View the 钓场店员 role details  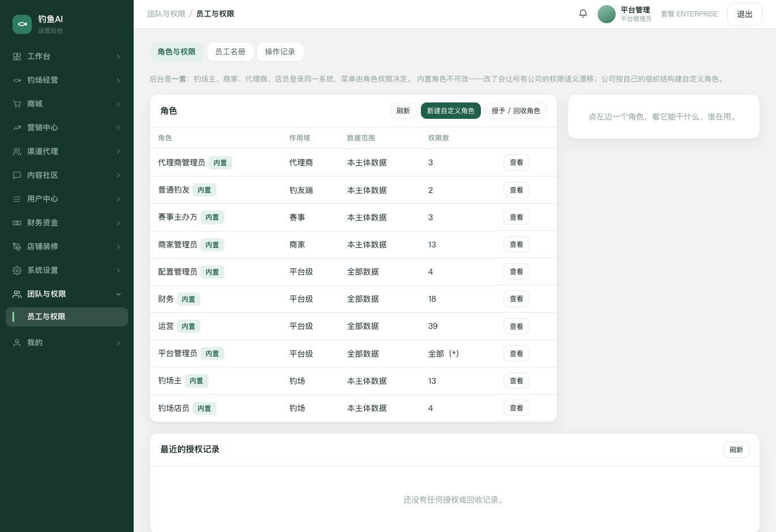pos(517,408)
